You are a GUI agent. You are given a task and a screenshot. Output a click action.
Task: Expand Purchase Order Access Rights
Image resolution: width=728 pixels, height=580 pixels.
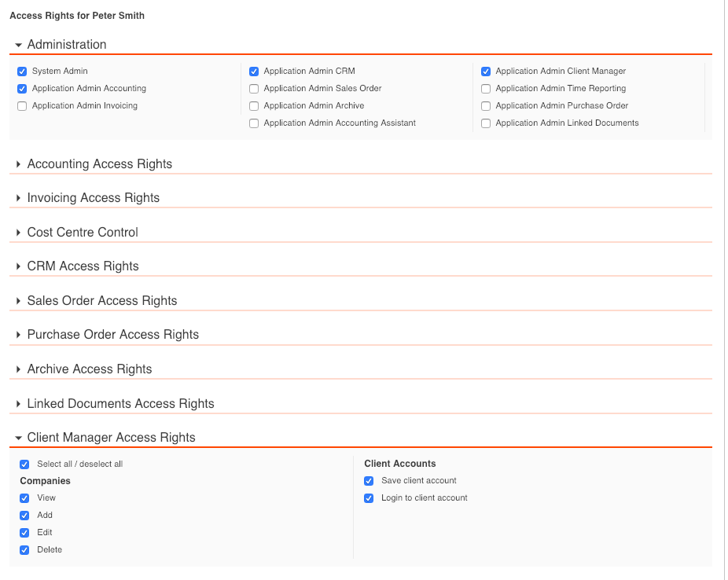click(112, 335)
